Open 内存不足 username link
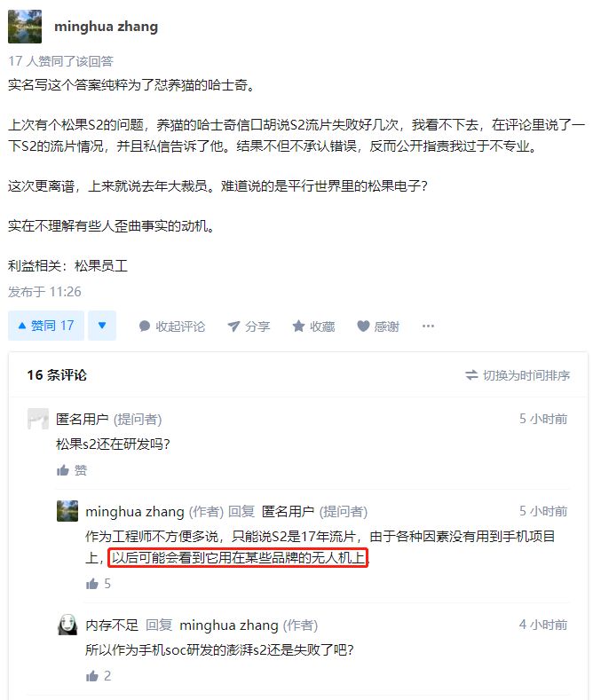The height and width of the screenshot is (700, 593). (x=112, y=625)
